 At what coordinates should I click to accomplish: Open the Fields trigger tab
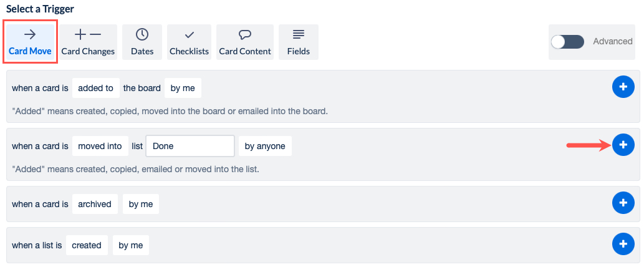coord(299,42)
